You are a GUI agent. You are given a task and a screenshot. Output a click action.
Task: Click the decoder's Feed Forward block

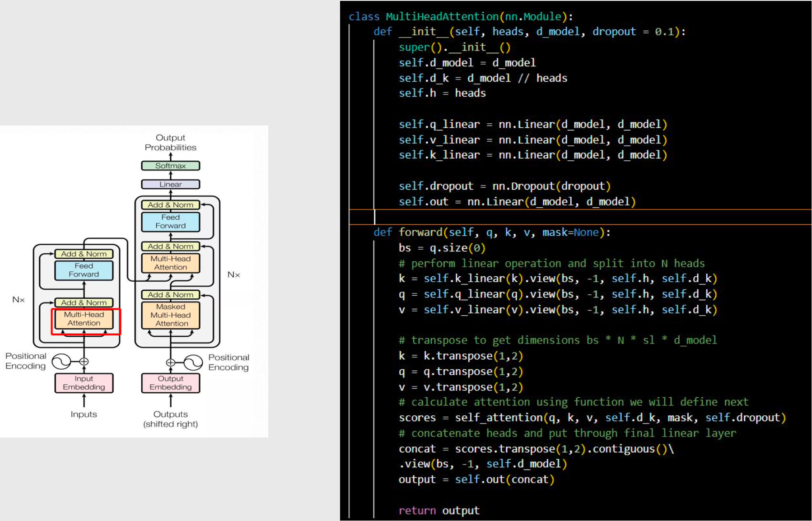click(171, 222)
